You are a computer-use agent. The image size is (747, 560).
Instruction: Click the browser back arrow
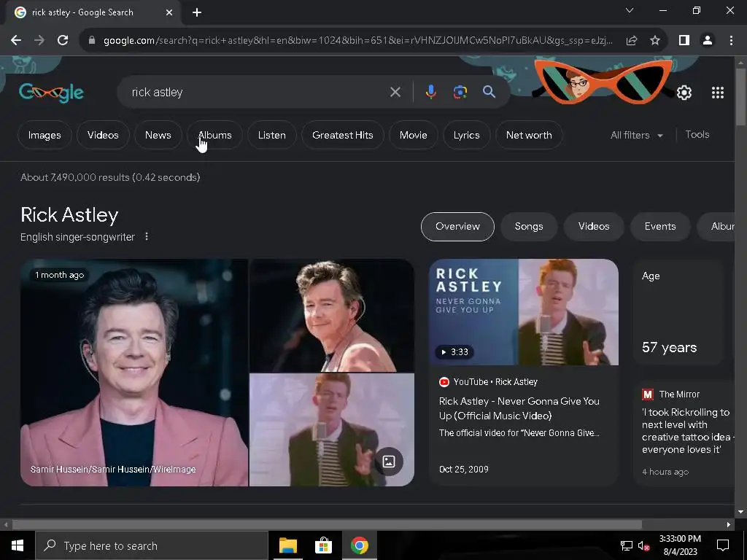[x=16, y=41]
